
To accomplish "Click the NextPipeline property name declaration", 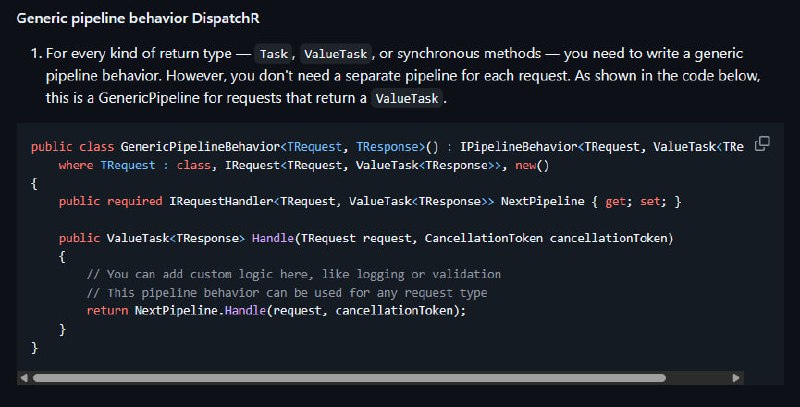I will tap(542, 201).
